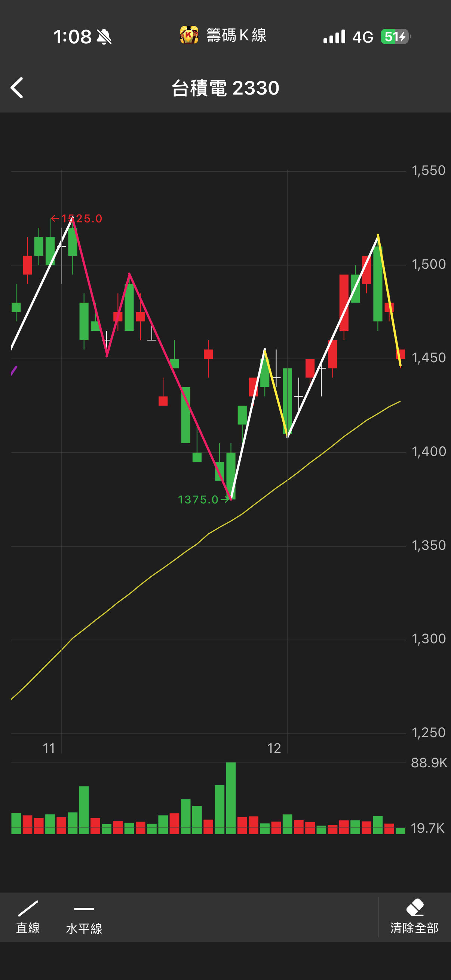Tap the 台積電 2330 title
This screenshot has width=451, height=980.
click(226, 88)
